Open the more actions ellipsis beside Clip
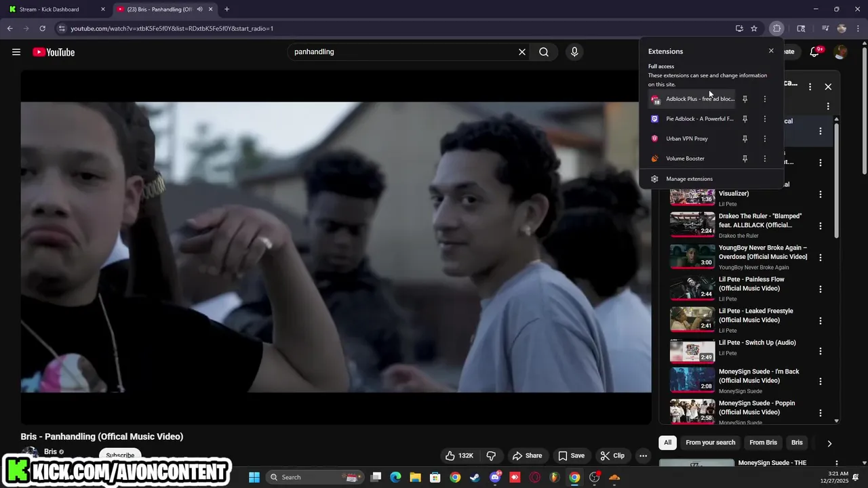The image size is (868, 488). coord(643,455)
